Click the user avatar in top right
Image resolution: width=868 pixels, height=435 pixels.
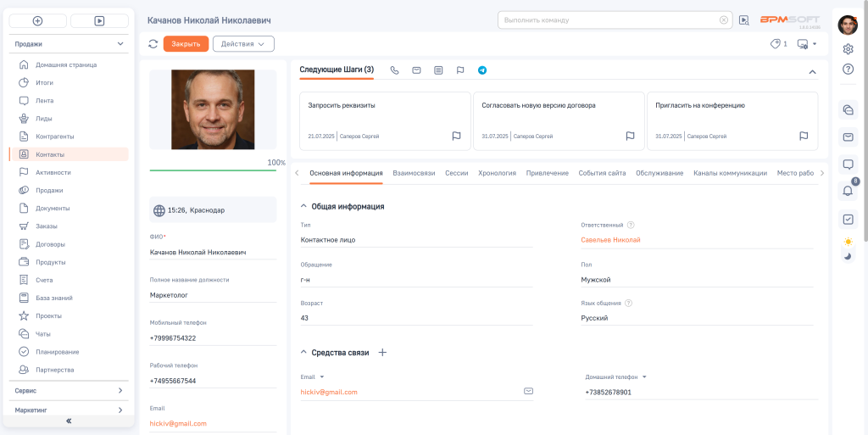(x=848, y=25)
